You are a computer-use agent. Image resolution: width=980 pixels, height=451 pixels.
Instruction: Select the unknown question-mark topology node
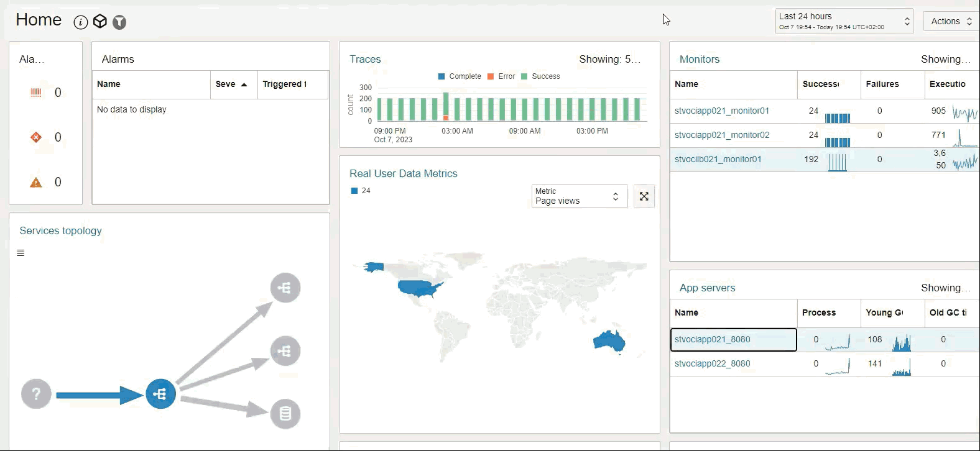click(36, 394)
